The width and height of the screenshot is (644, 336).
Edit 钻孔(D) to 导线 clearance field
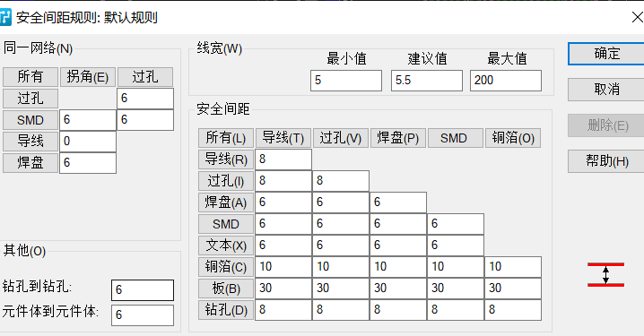pyautogui.click(x=283, y=310)
